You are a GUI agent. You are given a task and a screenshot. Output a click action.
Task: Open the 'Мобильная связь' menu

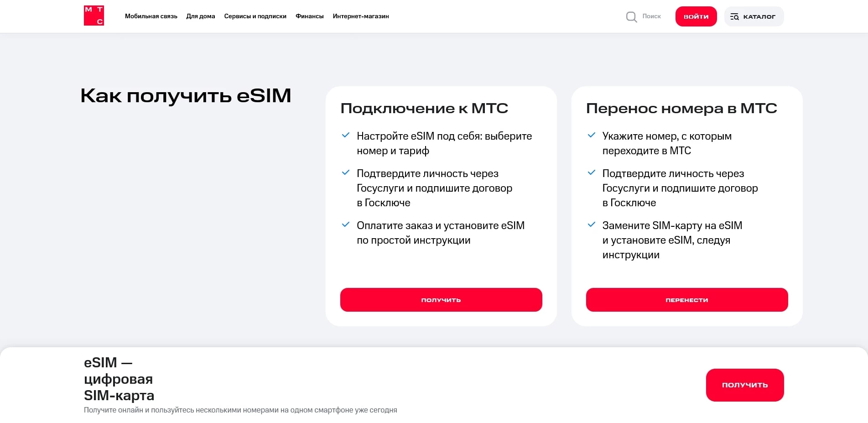point(151,16)
